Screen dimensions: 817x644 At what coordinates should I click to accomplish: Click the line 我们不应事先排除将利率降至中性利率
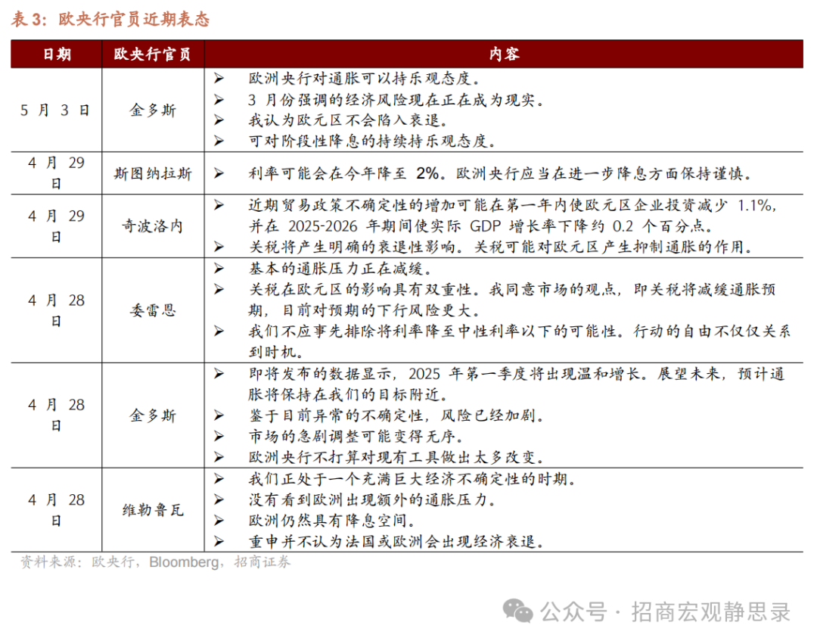click(x=520, y=331)
